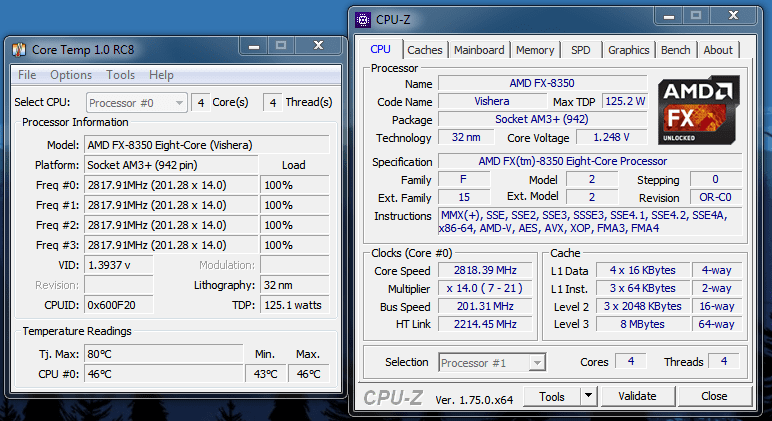Minimize the Core Temp window
Screen dimensions: 772x421
(254, 46)
